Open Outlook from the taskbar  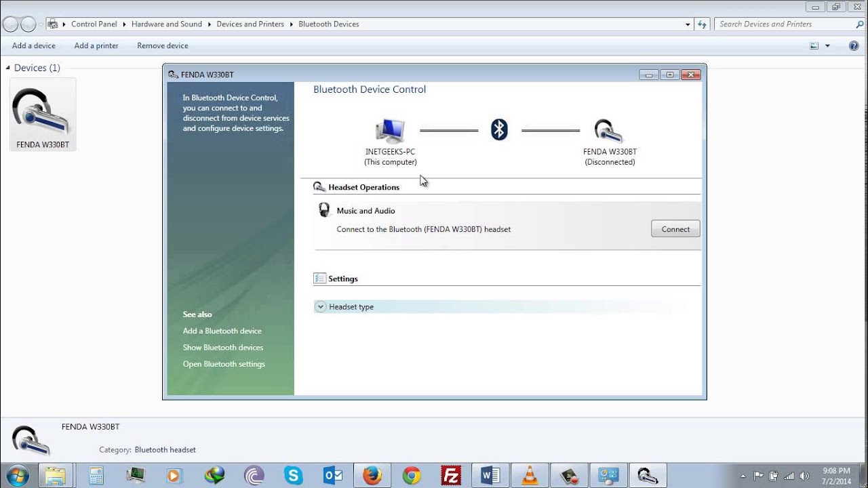pyautogui.click(x=333, y=476)
